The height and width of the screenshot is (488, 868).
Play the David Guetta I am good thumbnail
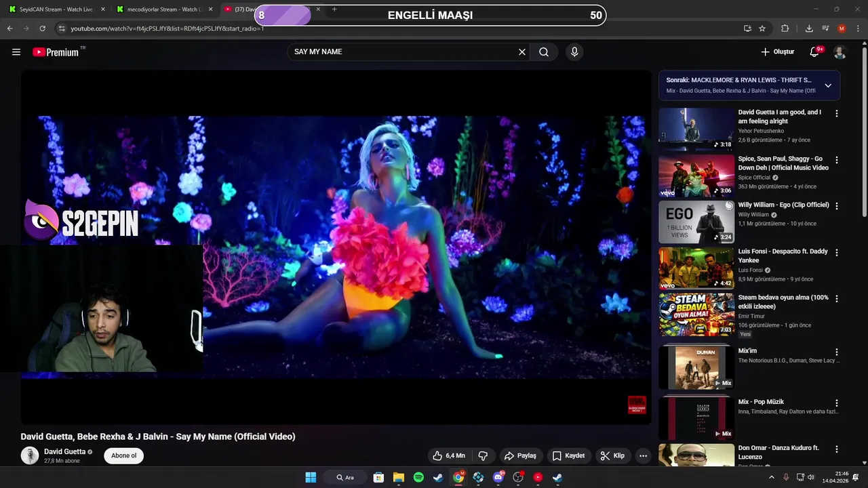tap(696, 129)
